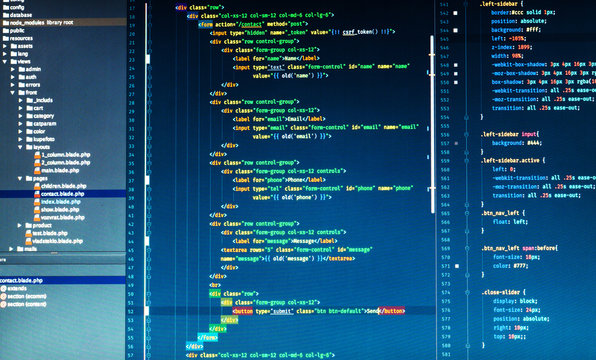Click the -webkit-box-shadow color swatch on line 548
The height and width of the screenshot is (360, 596).
point(456,65)
